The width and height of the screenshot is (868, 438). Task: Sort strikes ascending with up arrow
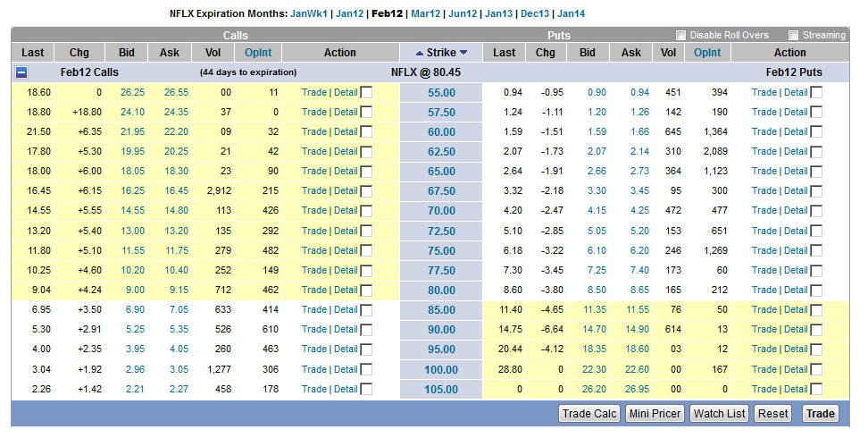click(x=420, y=54)
